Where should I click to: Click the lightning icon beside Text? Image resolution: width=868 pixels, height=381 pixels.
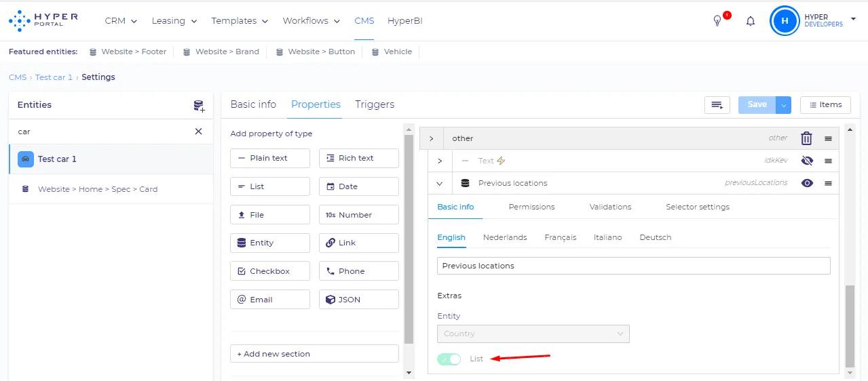pyautogui.click(x=502, y=161)
